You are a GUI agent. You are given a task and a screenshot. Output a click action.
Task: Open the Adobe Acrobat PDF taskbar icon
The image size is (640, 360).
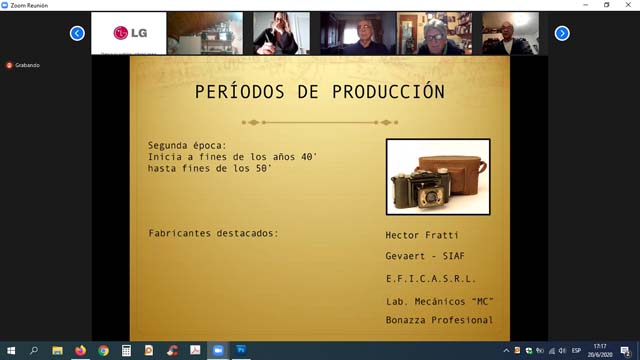coord(195,350)
